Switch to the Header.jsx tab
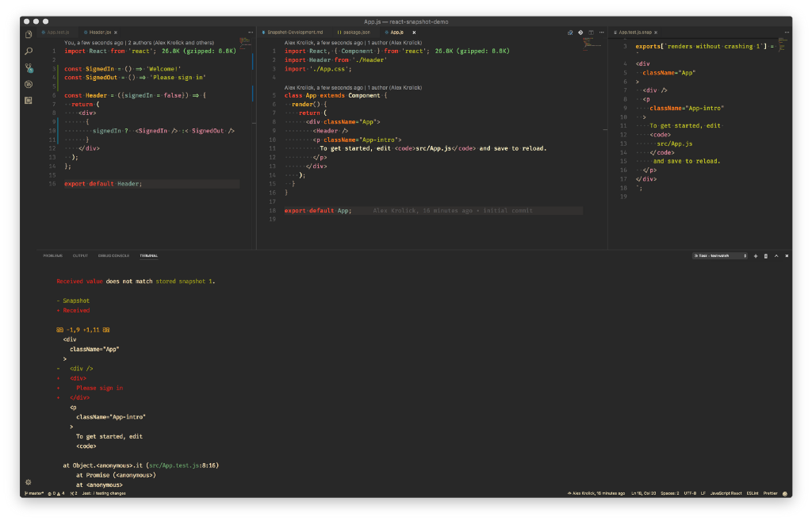 coord(100,33)
